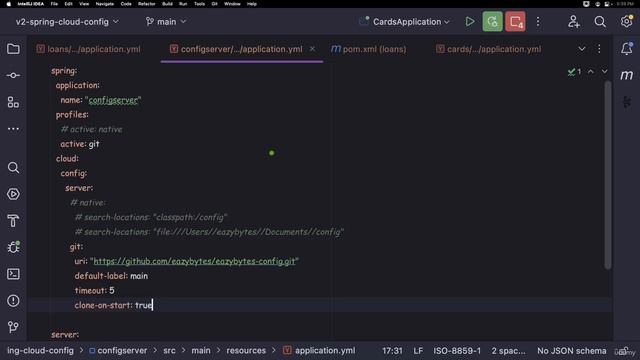Open the Find tool window in left sidebar
Screen dimensions: 640x360
pyautogui.click(x=13, y=167)
